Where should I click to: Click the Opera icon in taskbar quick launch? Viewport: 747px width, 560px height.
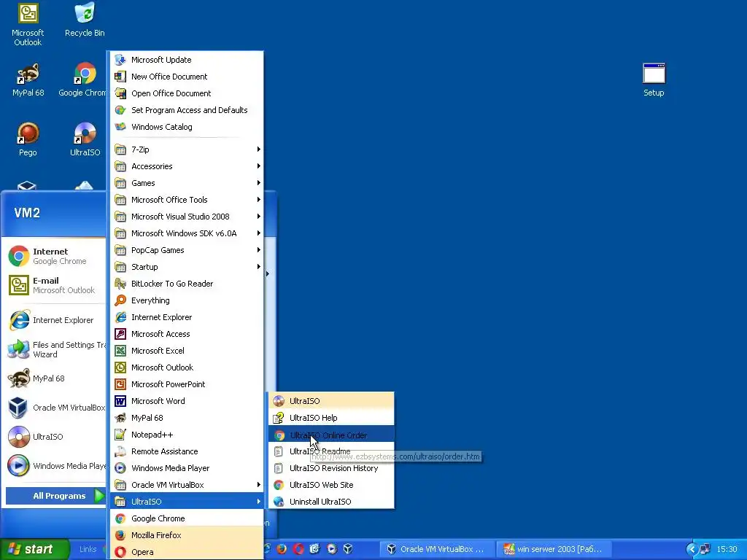(x=298, y=549)
